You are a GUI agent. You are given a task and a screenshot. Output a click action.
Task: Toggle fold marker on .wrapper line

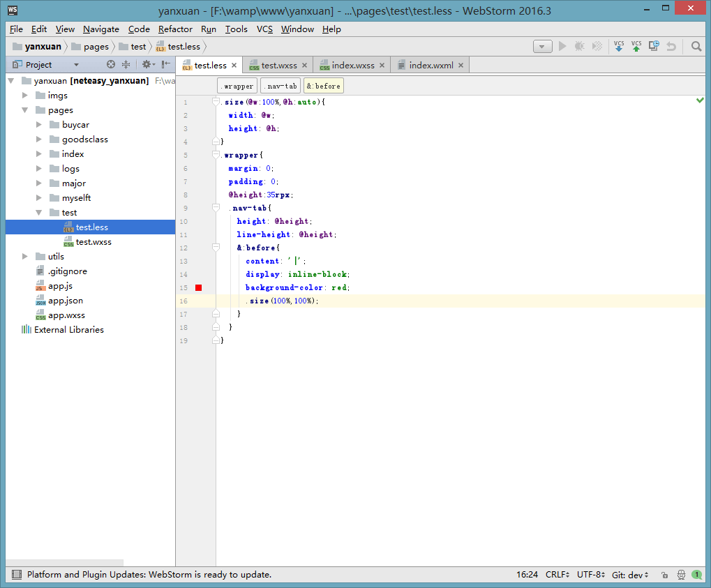pyautogui.click(x=216, y=155)
